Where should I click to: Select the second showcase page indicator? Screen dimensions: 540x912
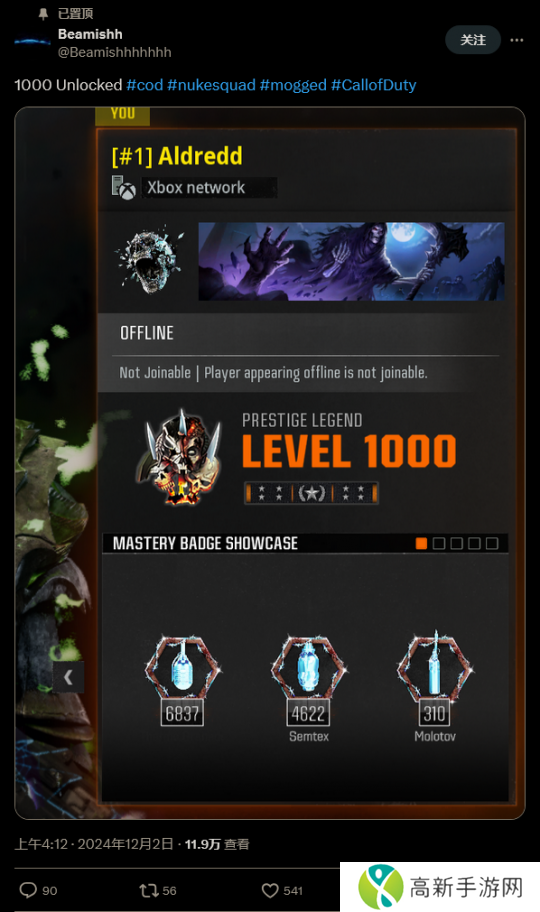439,543
